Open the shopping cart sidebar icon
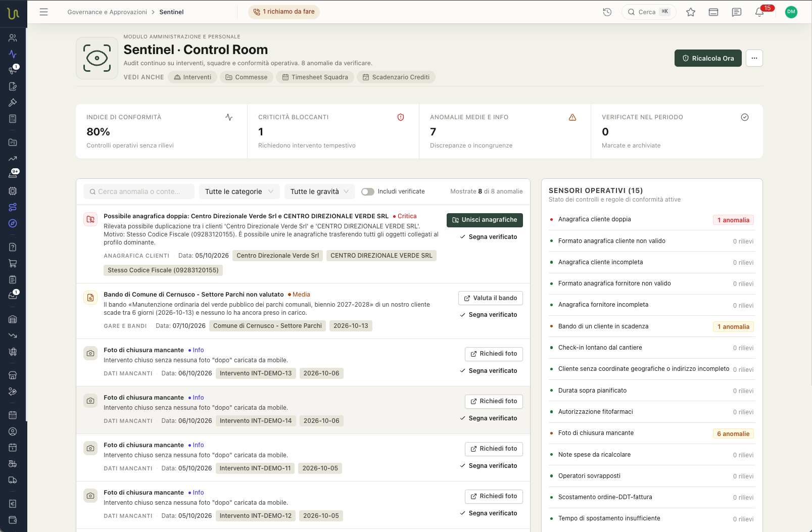 click(x=13, y=263)
